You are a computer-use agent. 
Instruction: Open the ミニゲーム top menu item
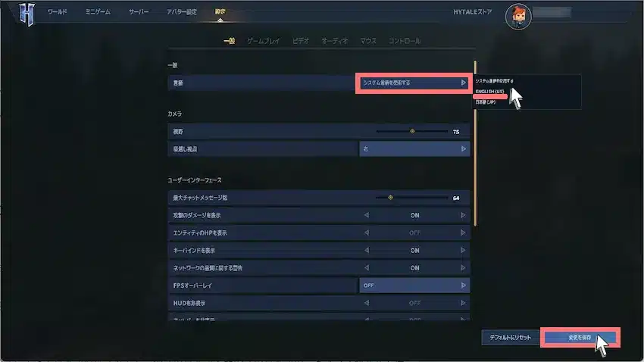coord(98,12)
